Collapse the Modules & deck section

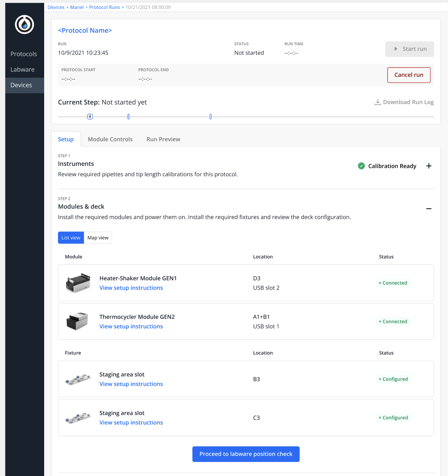[428, 209]
